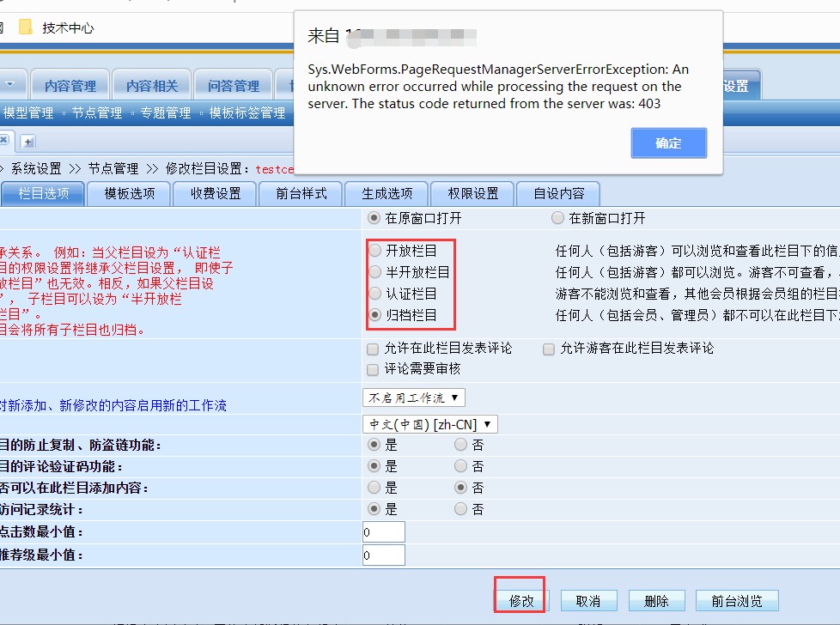The height and width of the screenshot is (625, 840).
Task: Check 允许游客在此栏目发表评论
Action: click(549, 349)
